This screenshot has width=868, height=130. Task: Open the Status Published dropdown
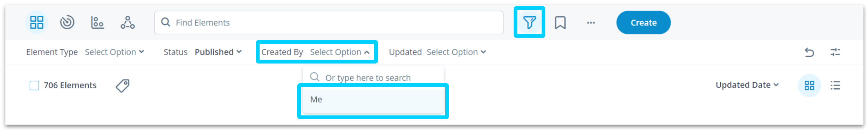coord(218,52)
